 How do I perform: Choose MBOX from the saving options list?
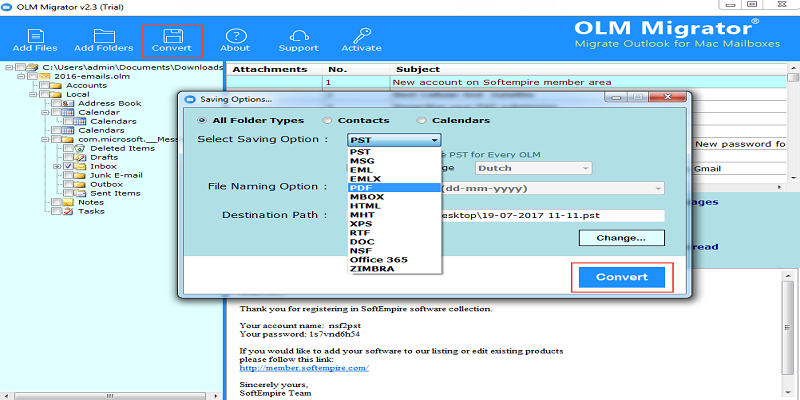394,197
